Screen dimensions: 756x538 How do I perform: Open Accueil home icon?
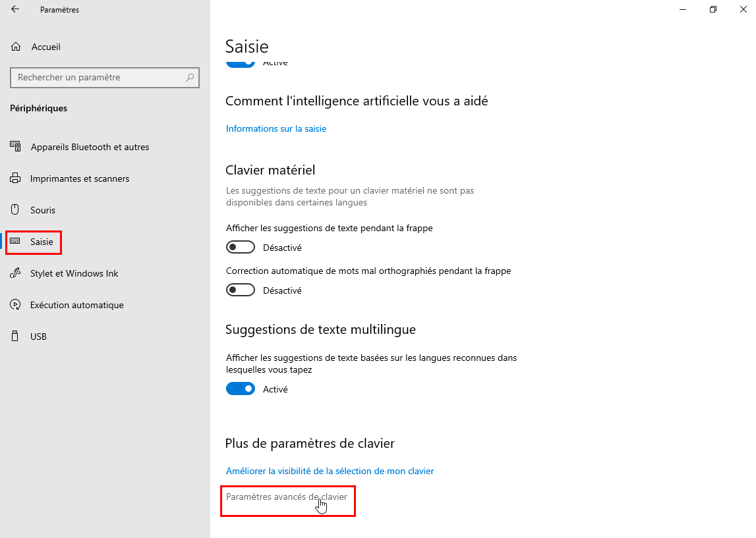point(16,47)
